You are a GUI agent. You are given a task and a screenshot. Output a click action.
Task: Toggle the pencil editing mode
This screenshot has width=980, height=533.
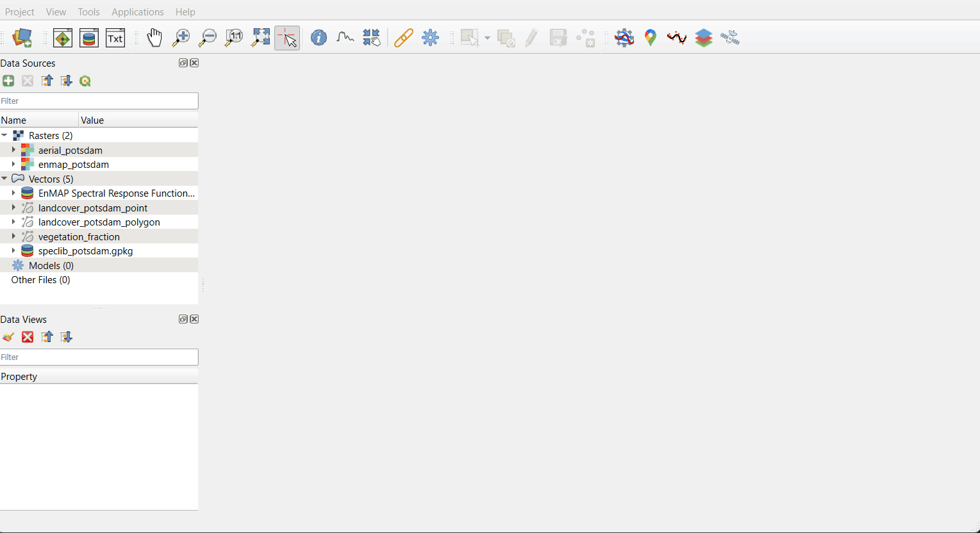[531, 38]
